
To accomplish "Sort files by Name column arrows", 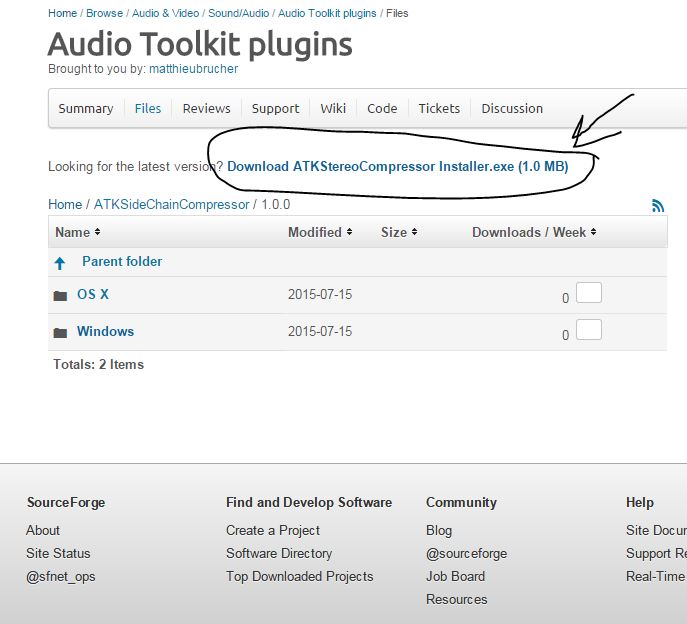I will tap(98, 233).
